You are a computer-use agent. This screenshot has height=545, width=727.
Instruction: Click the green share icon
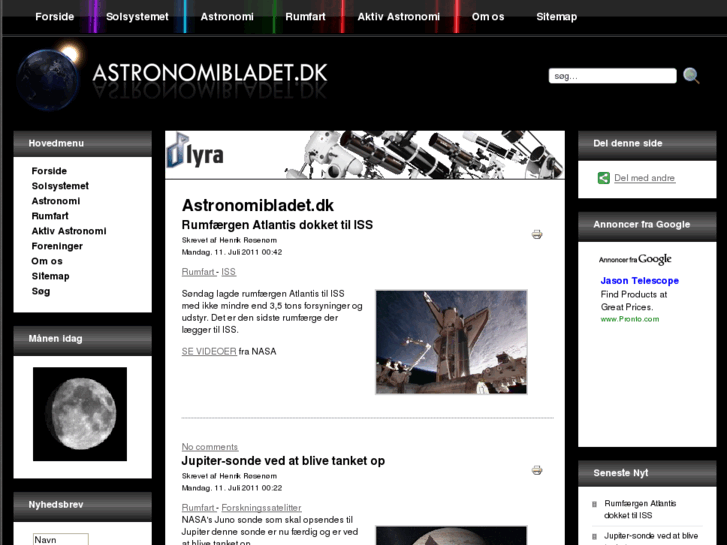point(604,178)
